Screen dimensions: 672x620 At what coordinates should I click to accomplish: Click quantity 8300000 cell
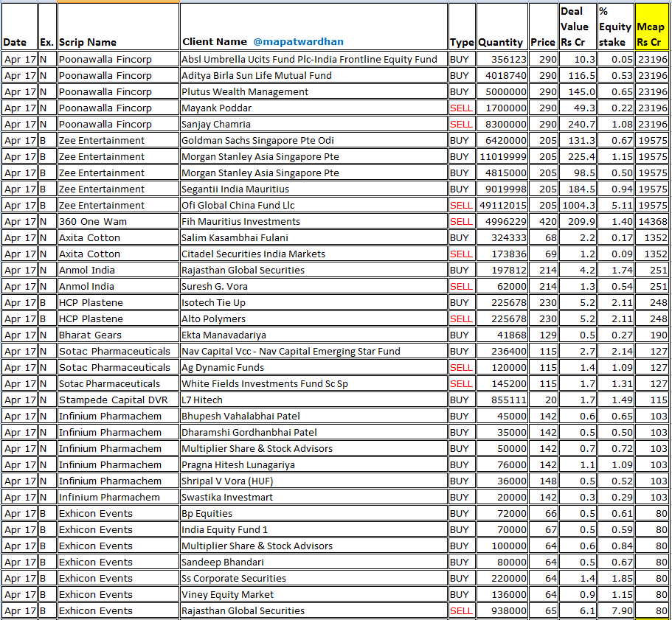tap(502, 124)
